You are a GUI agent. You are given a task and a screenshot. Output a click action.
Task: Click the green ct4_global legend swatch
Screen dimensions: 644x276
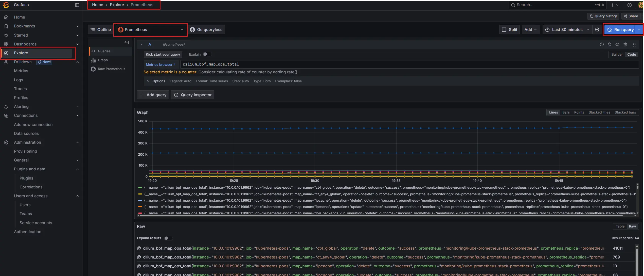[x=140, y=188]
